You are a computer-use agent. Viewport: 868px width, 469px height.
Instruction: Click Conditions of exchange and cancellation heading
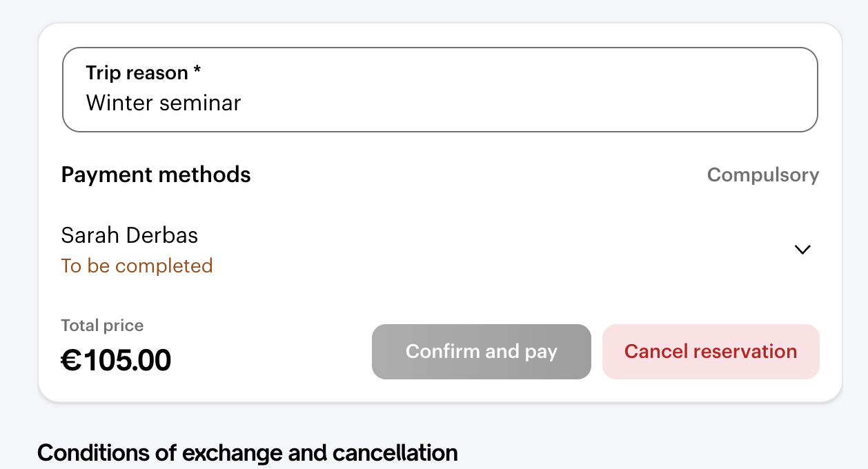click(247, 453)
